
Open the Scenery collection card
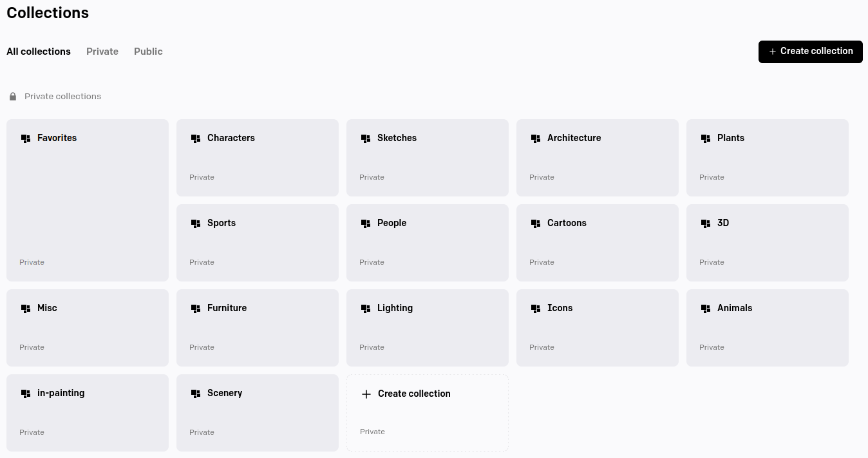point(258,413)
